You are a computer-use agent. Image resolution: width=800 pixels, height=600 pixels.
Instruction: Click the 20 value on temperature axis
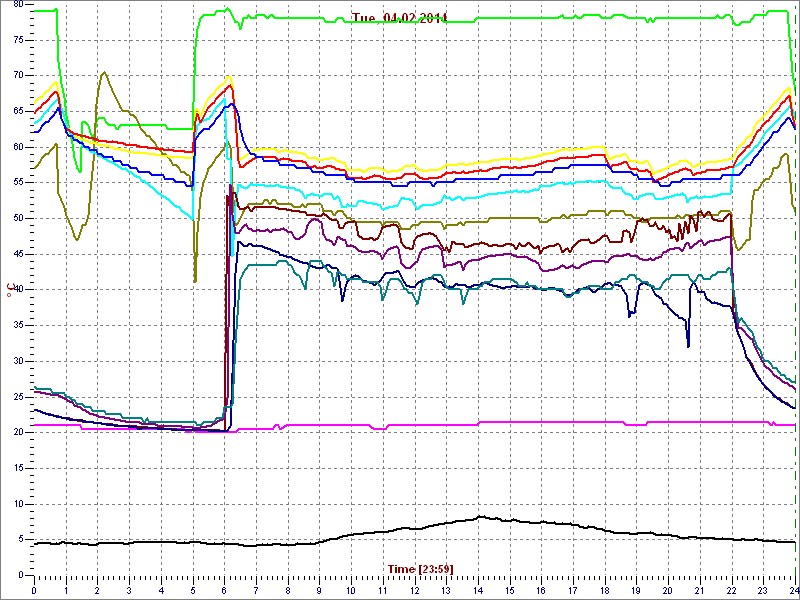tap(18, 433)
